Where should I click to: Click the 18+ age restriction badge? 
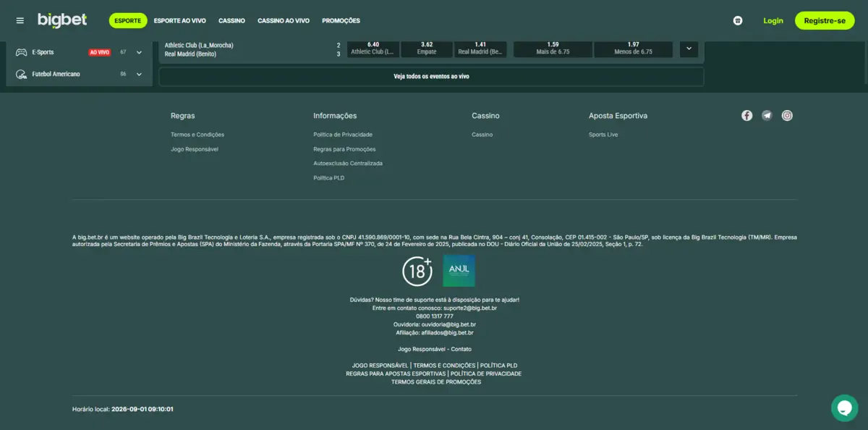point(417,271)
